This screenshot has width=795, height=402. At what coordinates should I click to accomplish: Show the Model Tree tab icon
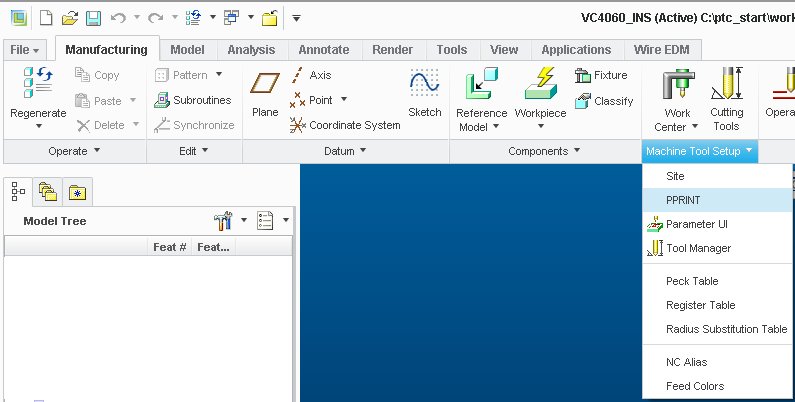coord(18,192)
